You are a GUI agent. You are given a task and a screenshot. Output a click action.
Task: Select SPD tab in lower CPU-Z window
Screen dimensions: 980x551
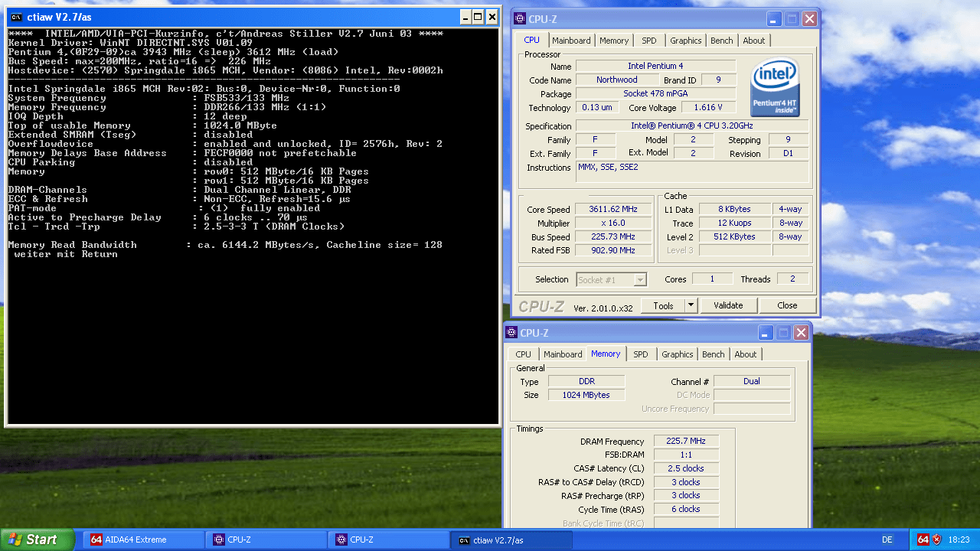[640, 354]
